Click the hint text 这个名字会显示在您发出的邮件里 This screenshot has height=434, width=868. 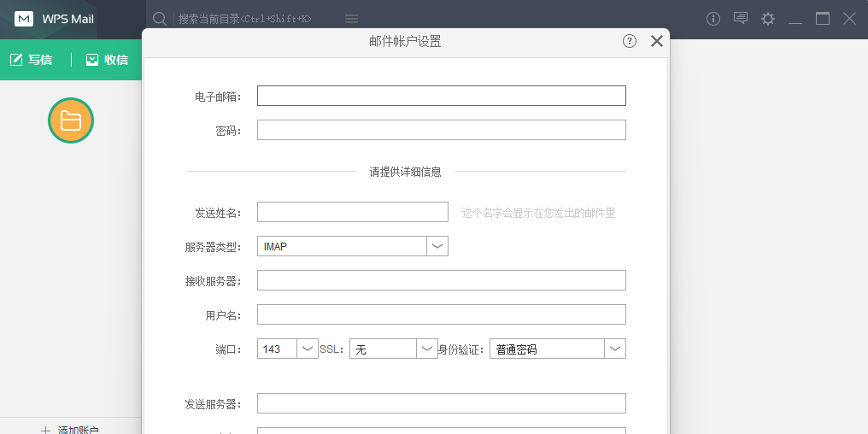pyautogui.click(x=538, y=213)
